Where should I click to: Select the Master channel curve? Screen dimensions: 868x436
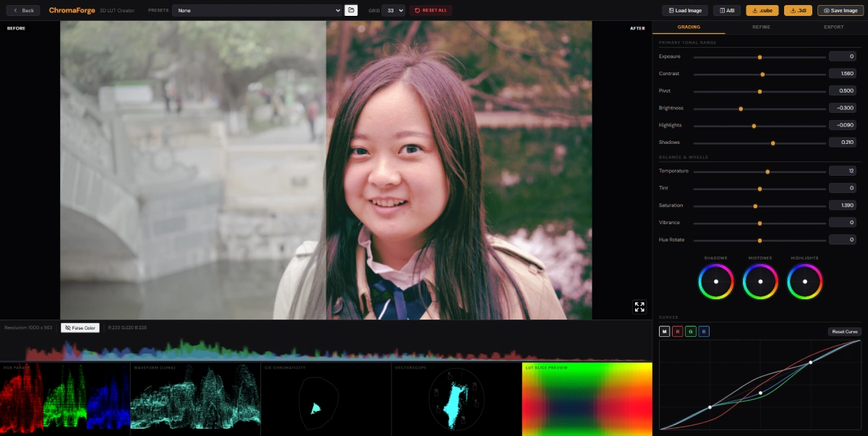(x=663, y=330)
